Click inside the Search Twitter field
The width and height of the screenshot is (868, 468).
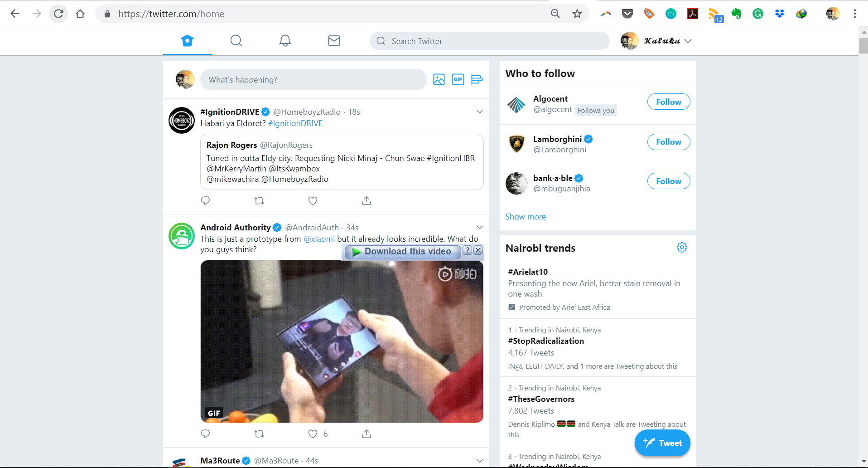point(489,41)
